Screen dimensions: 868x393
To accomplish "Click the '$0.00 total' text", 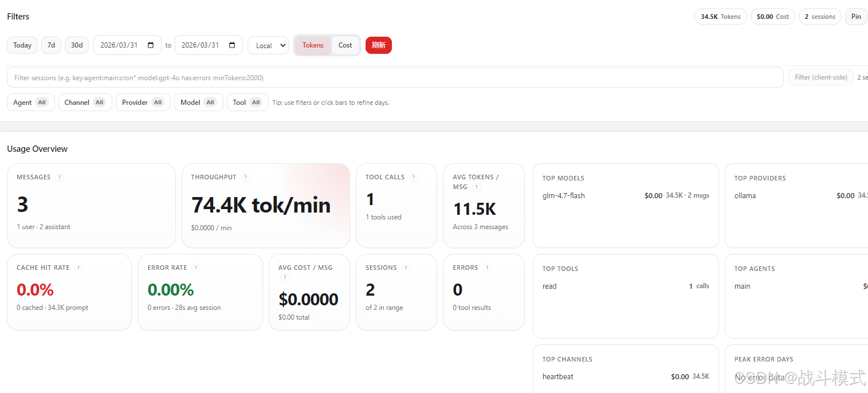I will point(294,317).
